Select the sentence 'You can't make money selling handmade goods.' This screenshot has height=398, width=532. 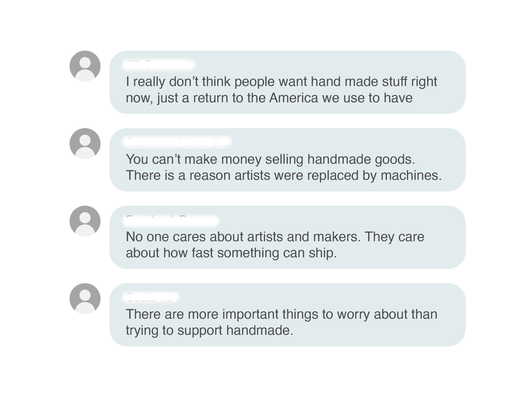(270, 159)
